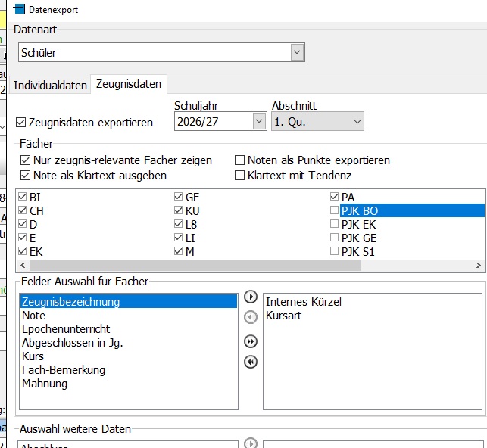Uncheck subject LI
The width and height of the screenshot is (487, 448).
178,238
